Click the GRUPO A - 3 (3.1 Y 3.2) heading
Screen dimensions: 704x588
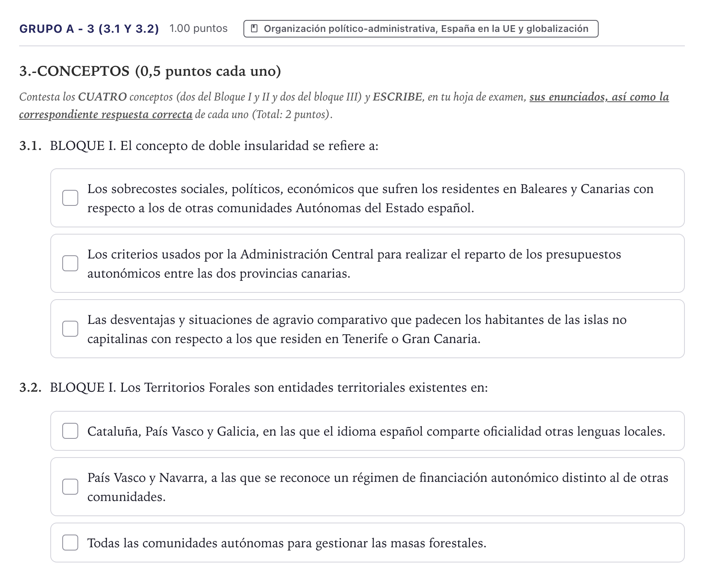(x=89, y=29)
